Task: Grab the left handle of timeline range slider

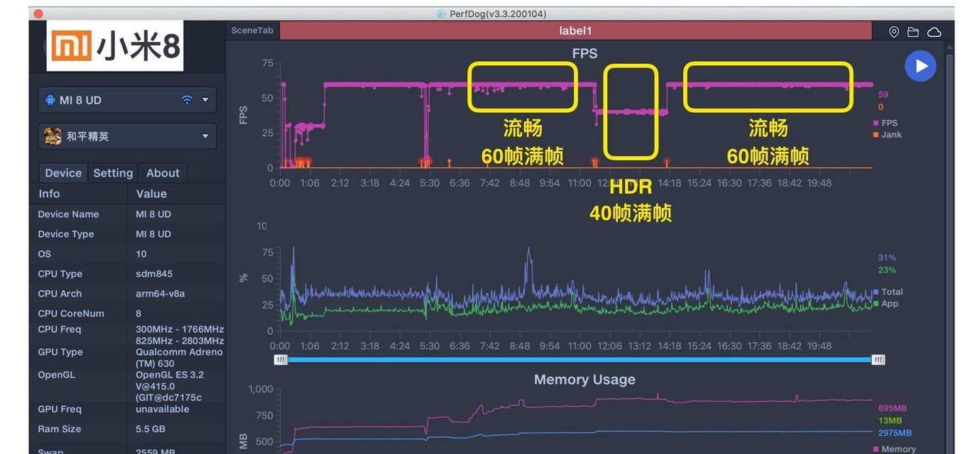Action: coord(281,360)
